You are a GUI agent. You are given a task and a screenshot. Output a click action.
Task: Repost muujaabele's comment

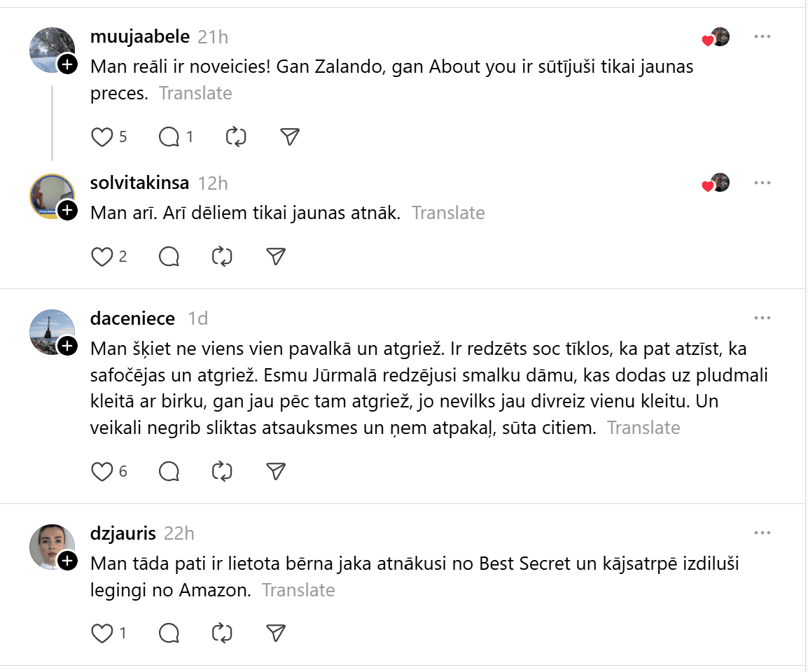236,137
